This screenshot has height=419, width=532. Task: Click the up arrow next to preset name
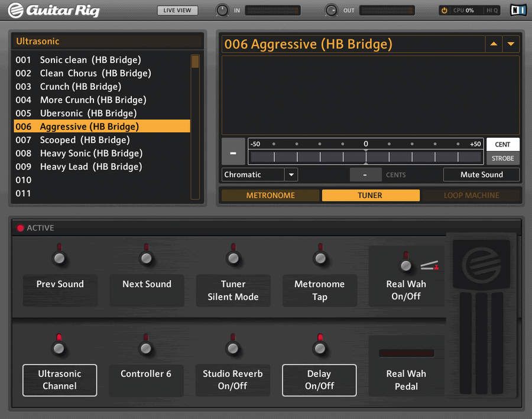[494, 44]
